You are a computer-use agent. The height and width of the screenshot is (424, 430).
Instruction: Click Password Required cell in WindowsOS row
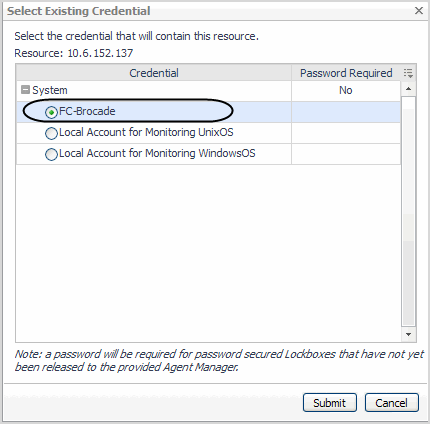(346, 154)
